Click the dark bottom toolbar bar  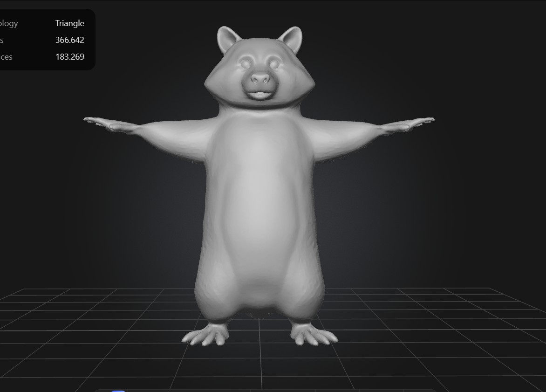click(280, 391)
